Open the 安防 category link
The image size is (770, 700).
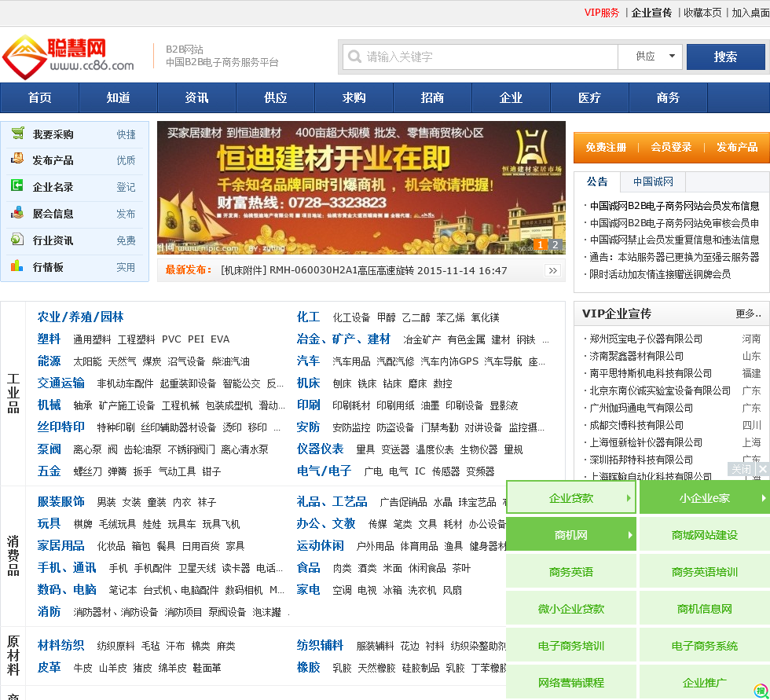coord(308,427)
